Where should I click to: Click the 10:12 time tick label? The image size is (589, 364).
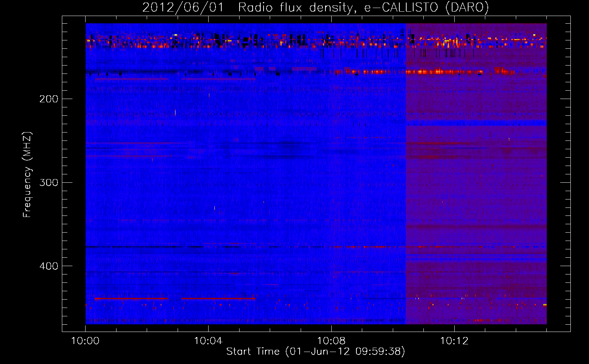454,341
